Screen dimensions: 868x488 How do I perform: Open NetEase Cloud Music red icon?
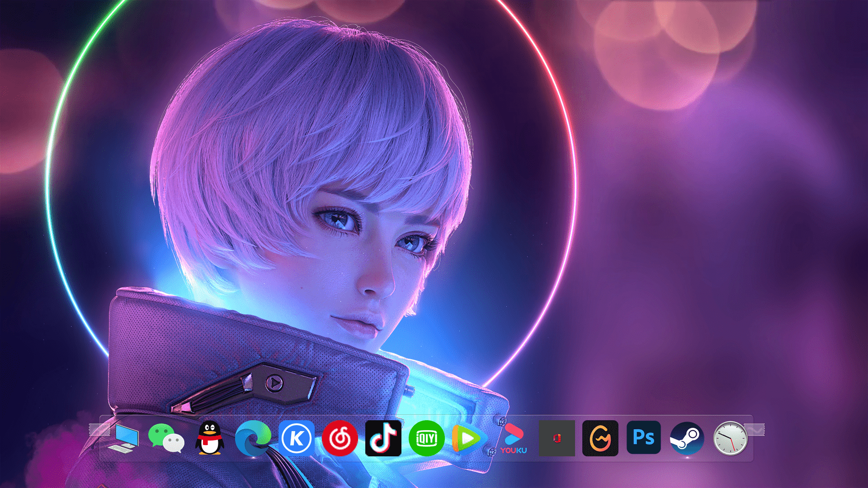coord(340,438)
